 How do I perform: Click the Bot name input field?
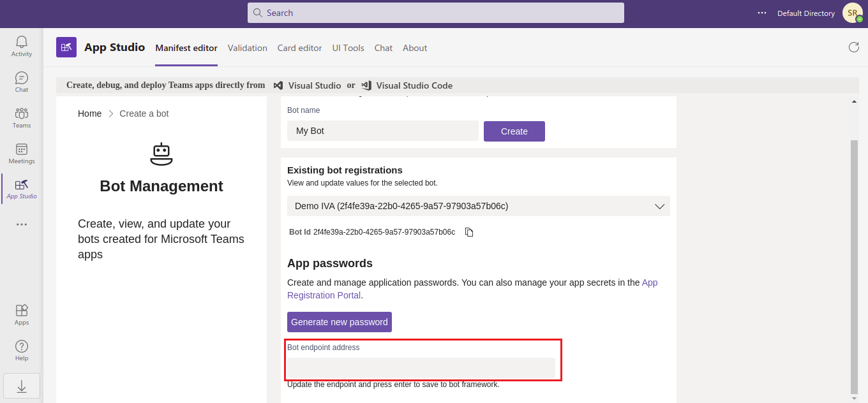tap(383, 131)
